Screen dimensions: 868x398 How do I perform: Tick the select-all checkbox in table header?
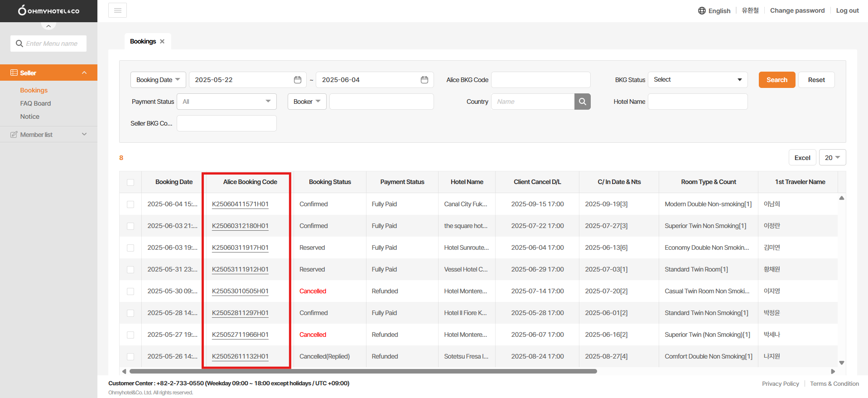click(x=130, y=182)
